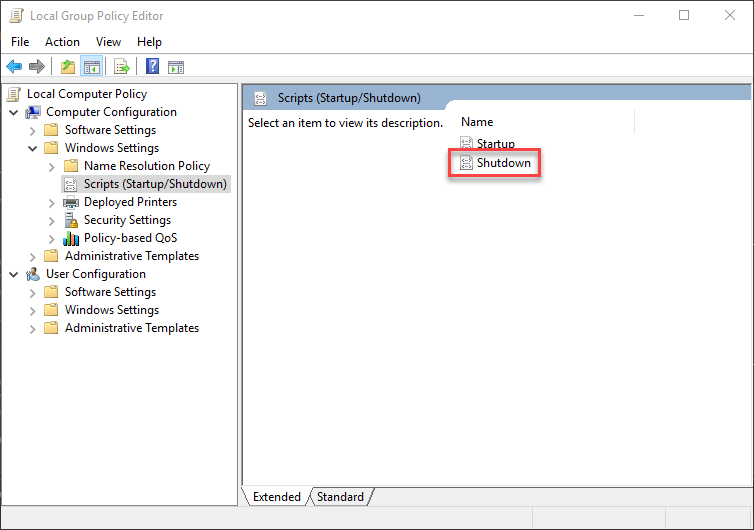The image size is (754, 530).
Task: Click Scripts (Startup/Shutdown) tree script icon
Action: point(70,184)
